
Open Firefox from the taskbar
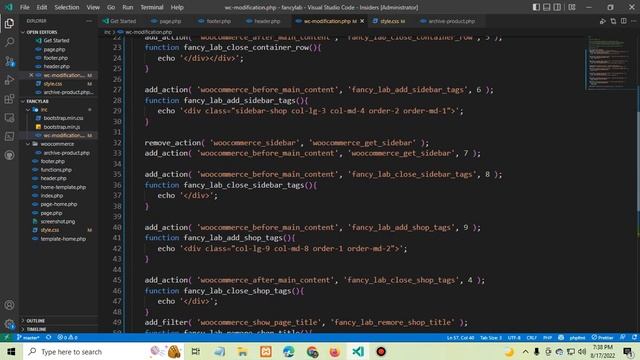335,351
